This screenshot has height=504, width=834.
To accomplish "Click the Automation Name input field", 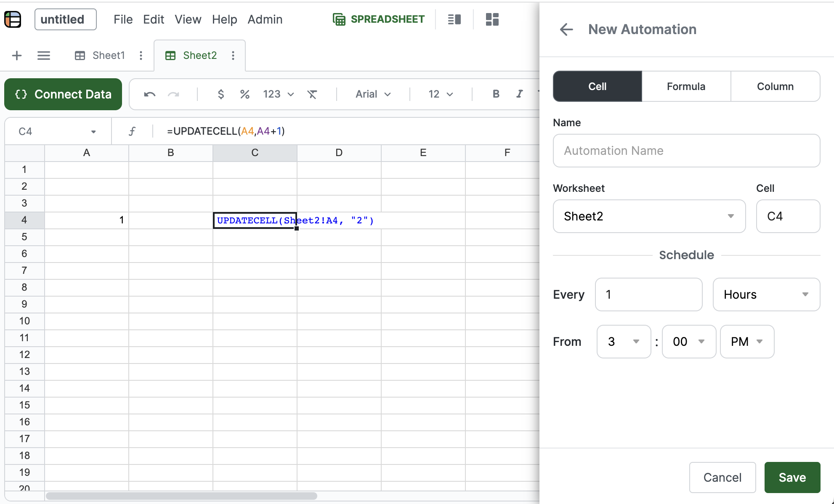I will click(x=686, y=151).
